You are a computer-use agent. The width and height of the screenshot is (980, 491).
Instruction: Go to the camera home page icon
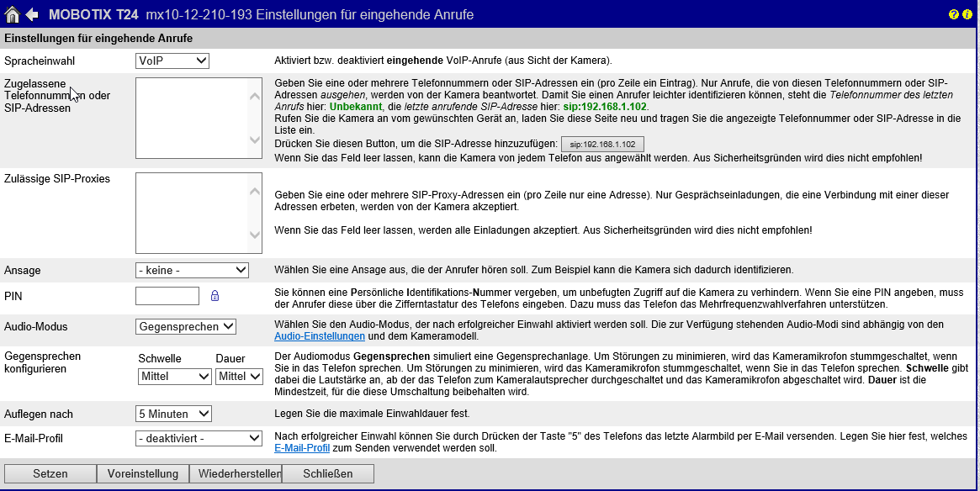pos(12,13)
